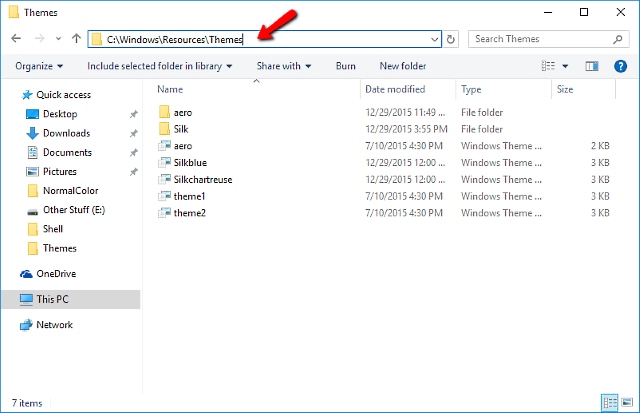This screenshot has width=640, height=413.
Task: Create a New folder
Action: point(403,66)
